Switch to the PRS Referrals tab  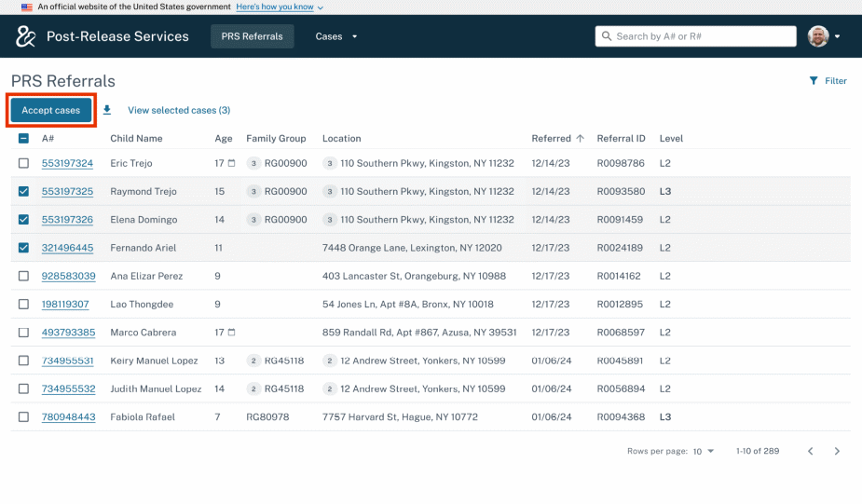click(252, 36)
